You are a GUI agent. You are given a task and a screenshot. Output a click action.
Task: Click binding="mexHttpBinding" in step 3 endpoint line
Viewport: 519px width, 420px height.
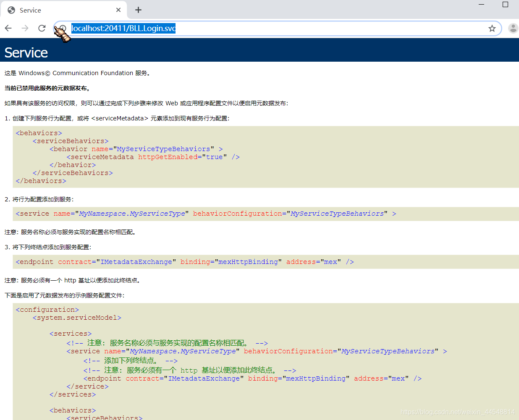pos(231,262)
